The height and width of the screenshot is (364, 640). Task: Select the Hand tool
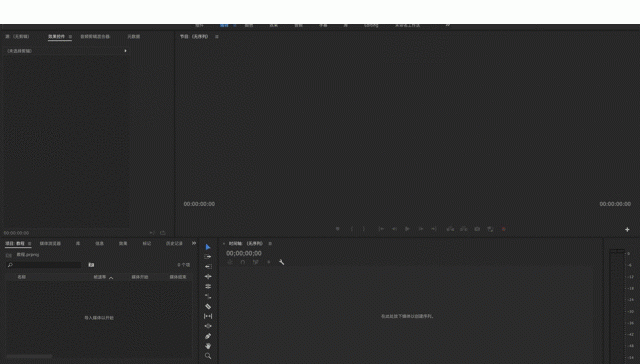click(x=208, y=346)
